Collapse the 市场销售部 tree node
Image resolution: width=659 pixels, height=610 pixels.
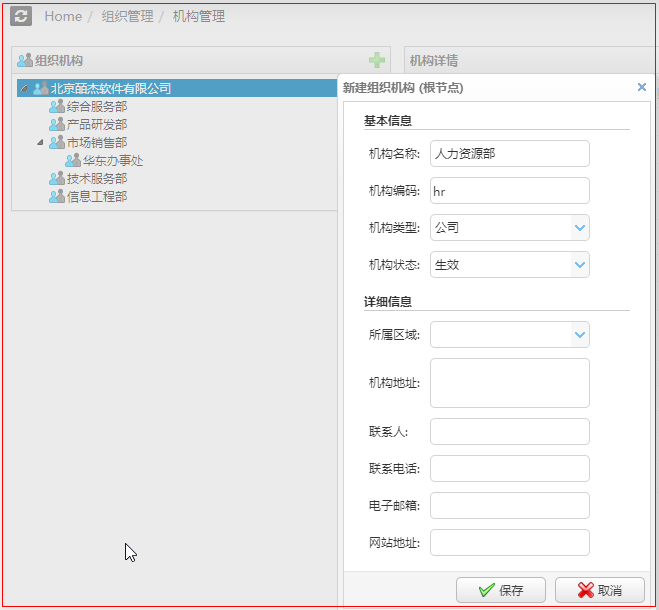pos(41,143)
